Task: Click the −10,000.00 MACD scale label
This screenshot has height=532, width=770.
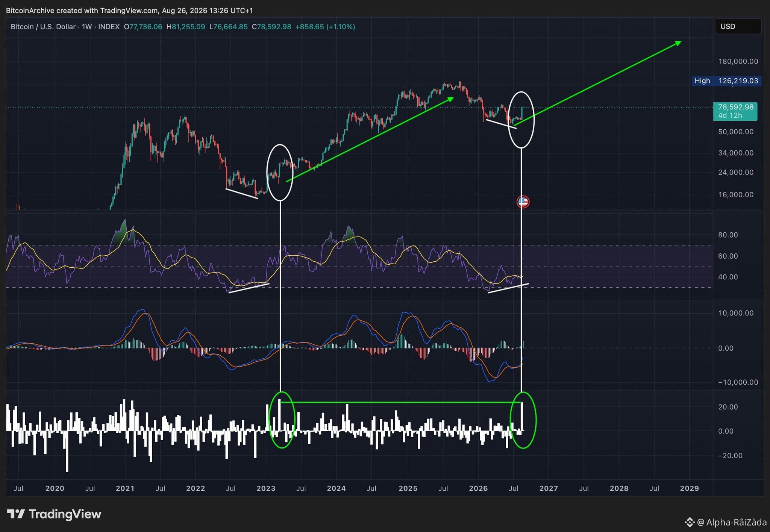Action: click(x=738, y=382)
